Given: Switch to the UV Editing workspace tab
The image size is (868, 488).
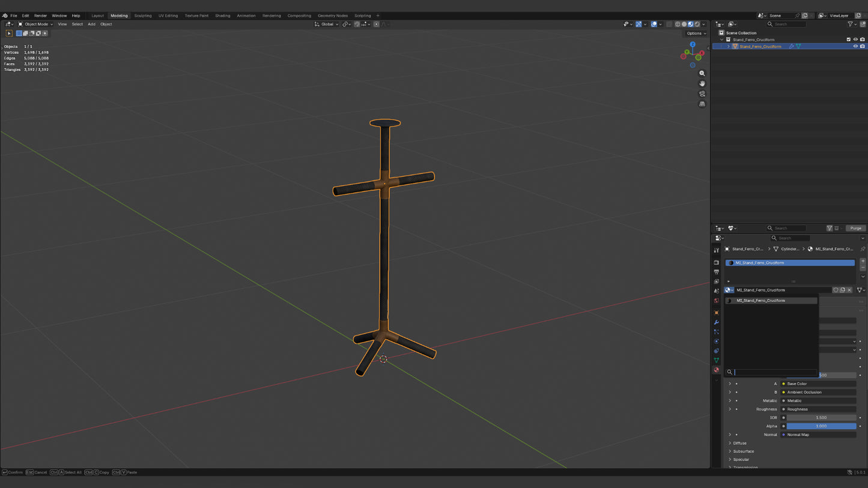Looking at the screenshot, I should click(168, 16).
